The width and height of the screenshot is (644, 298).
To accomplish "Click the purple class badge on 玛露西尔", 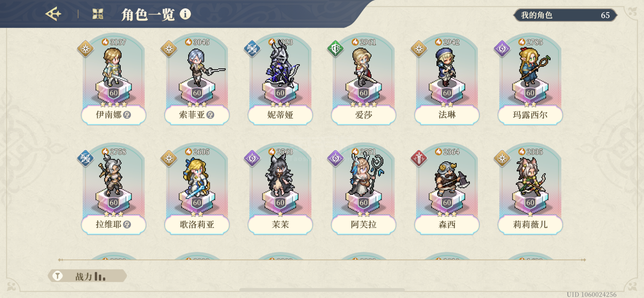I will (x=502, y=48).
